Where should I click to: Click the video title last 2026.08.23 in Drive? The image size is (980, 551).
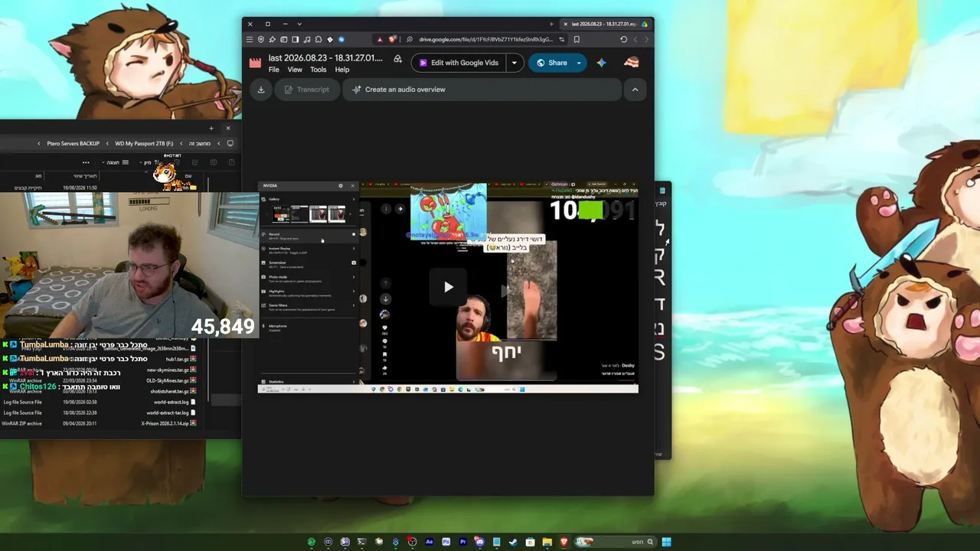325,58
